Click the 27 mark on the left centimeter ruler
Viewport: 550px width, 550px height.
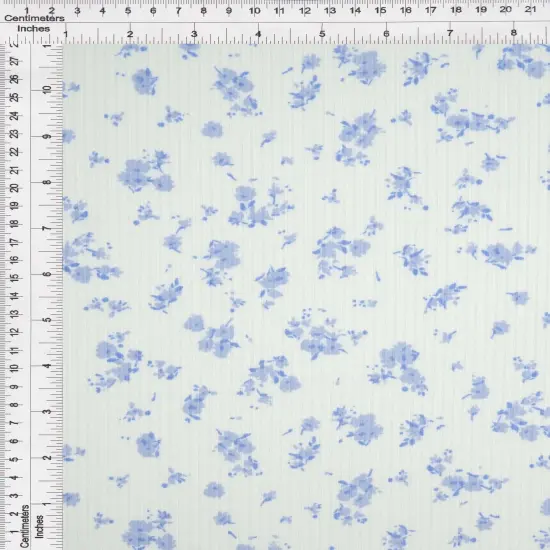pos(15,61)
